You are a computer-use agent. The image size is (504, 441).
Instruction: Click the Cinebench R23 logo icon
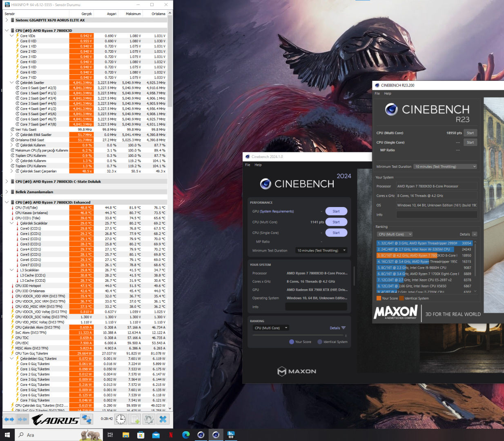coord(391,109)
